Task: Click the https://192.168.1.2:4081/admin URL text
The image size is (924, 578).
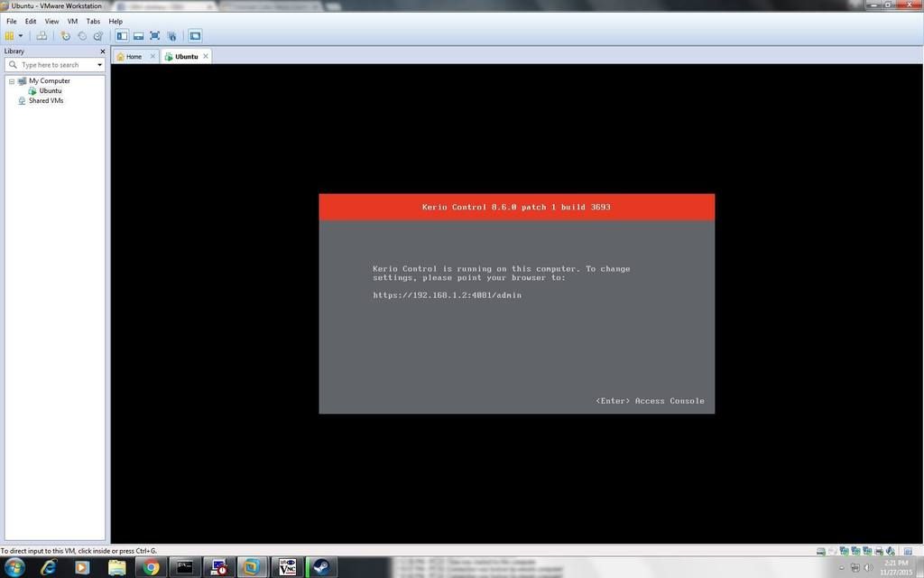Action: tap(448, 295)
